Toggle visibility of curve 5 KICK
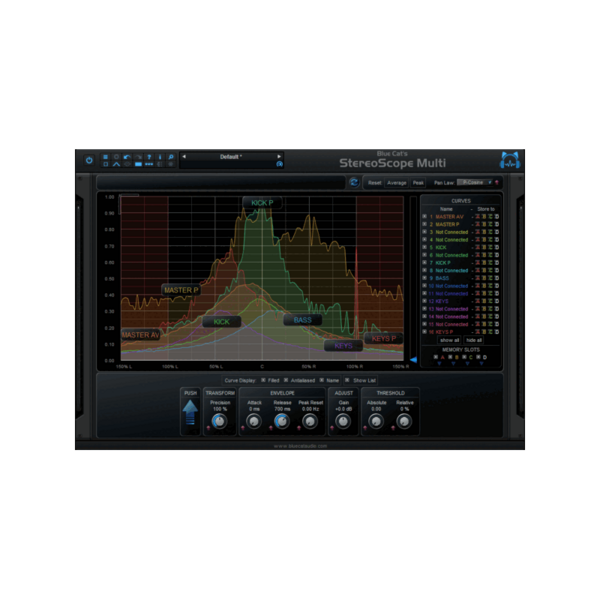 click(424, 247)
